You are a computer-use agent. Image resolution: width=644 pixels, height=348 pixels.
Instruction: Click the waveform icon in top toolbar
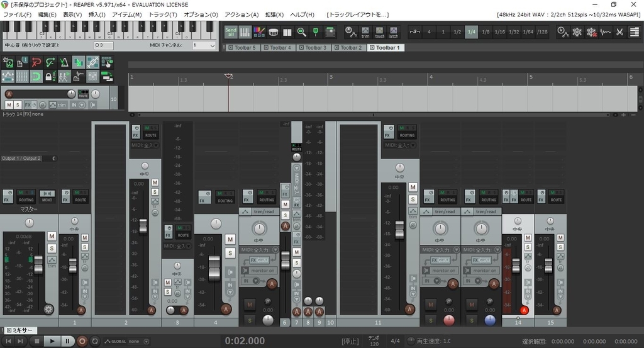coord(606,31)
